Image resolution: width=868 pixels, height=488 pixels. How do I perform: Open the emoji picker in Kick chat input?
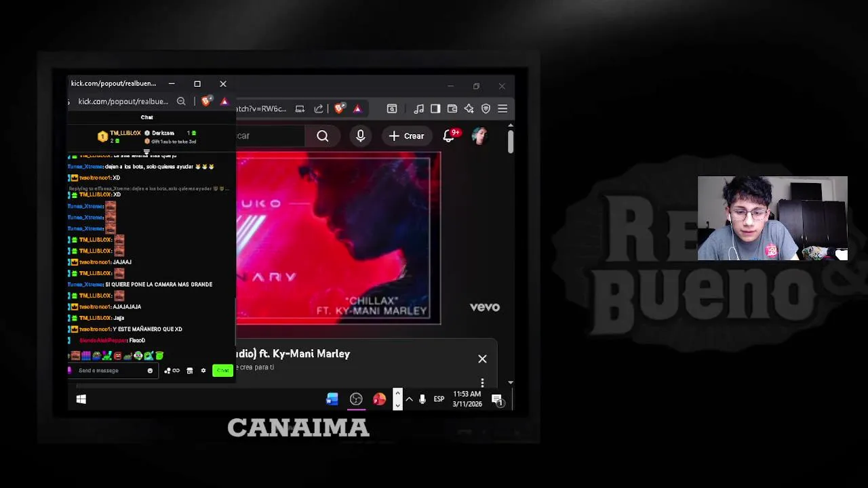click(x=150, y=371)
